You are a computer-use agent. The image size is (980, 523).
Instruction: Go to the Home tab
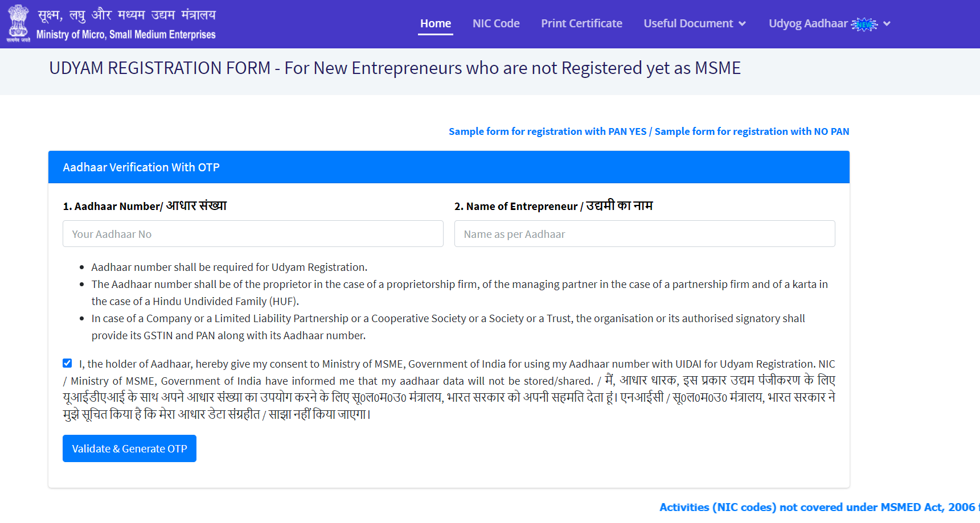coord(435,24)
